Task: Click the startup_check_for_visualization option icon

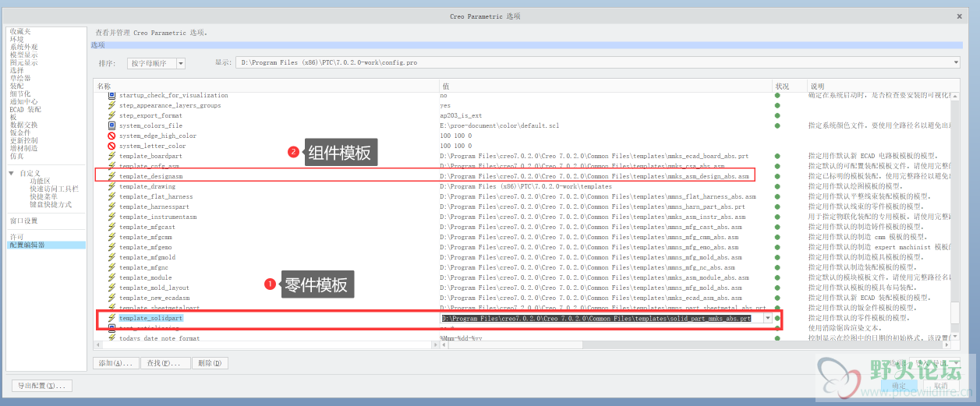Action: point(111,95)
